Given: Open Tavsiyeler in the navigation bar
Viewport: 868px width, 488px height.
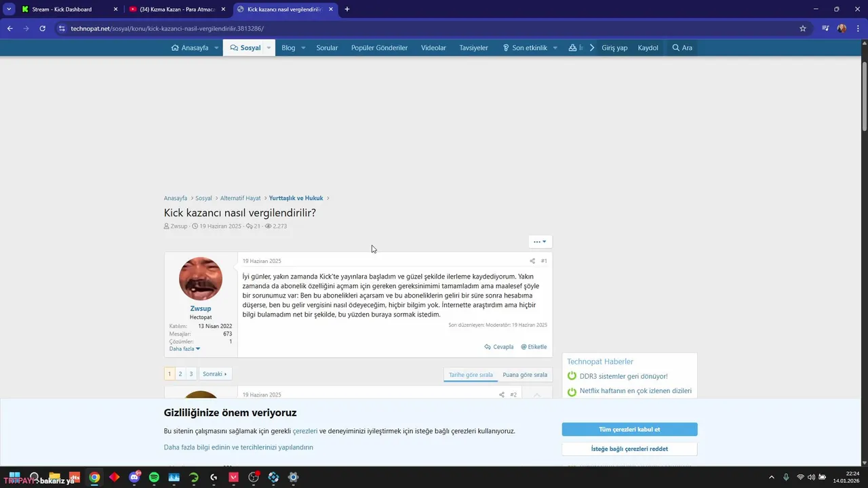Looking at the screenshot, I should [x=473, y=47].
